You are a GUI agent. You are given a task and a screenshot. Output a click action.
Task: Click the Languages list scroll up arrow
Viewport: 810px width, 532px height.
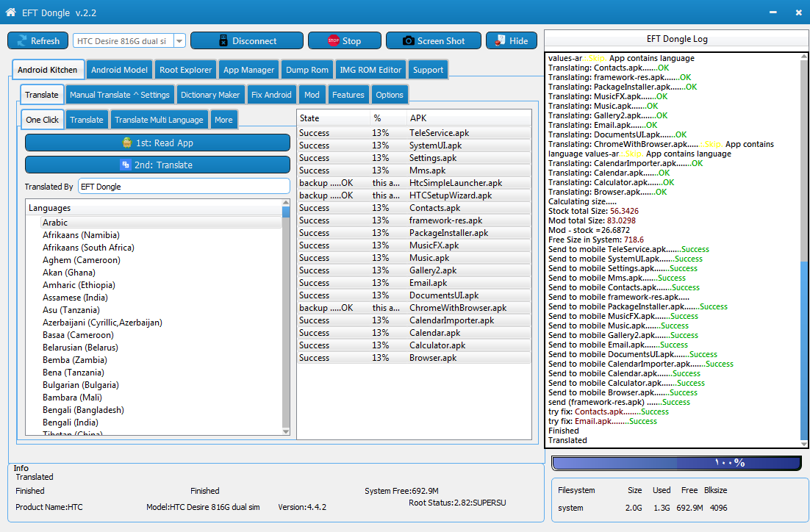[286, 203]
